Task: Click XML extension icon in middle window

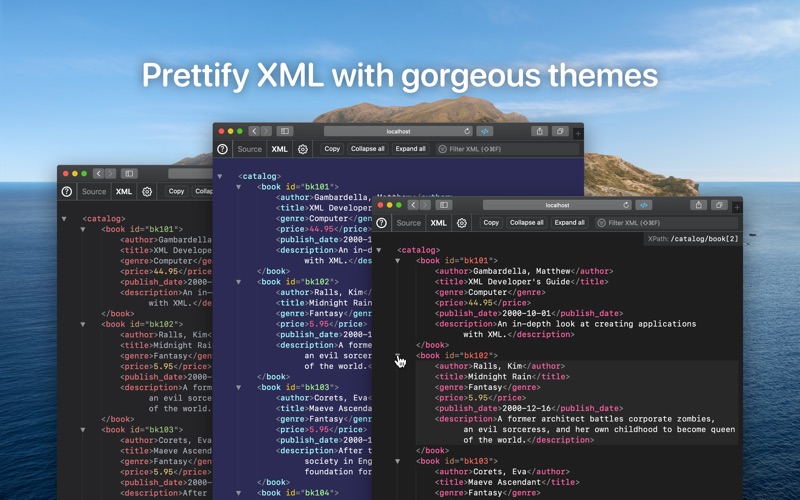Action: 485,131
